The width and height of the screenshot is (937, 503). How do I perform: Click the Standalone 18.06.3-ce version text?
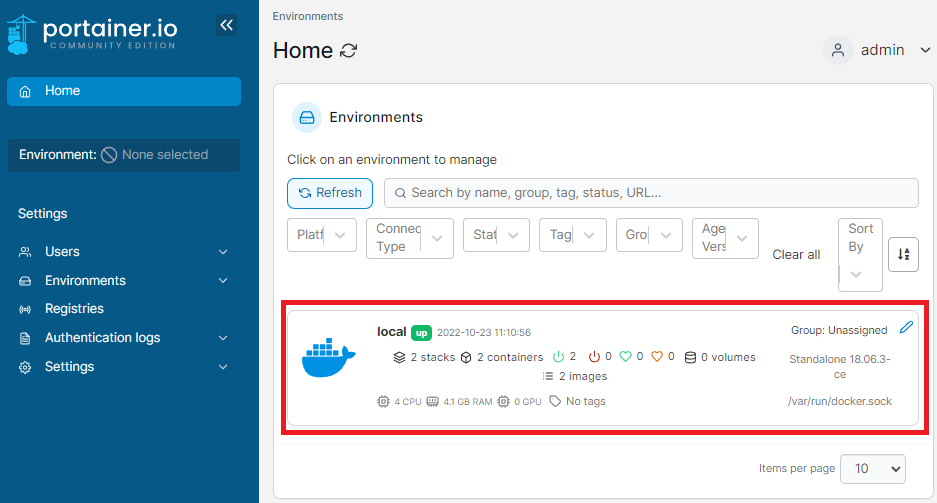(x=840, y=367)
